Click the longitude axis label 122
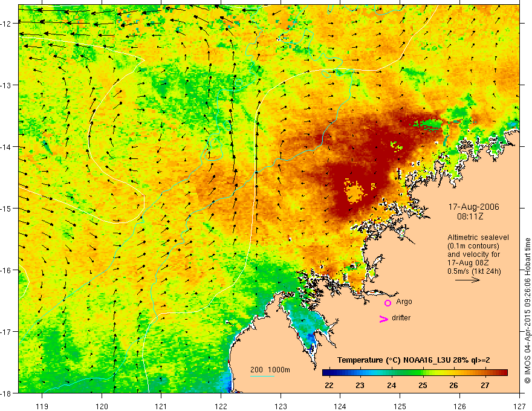The image size is (532, 411). (x=221, y=406)
